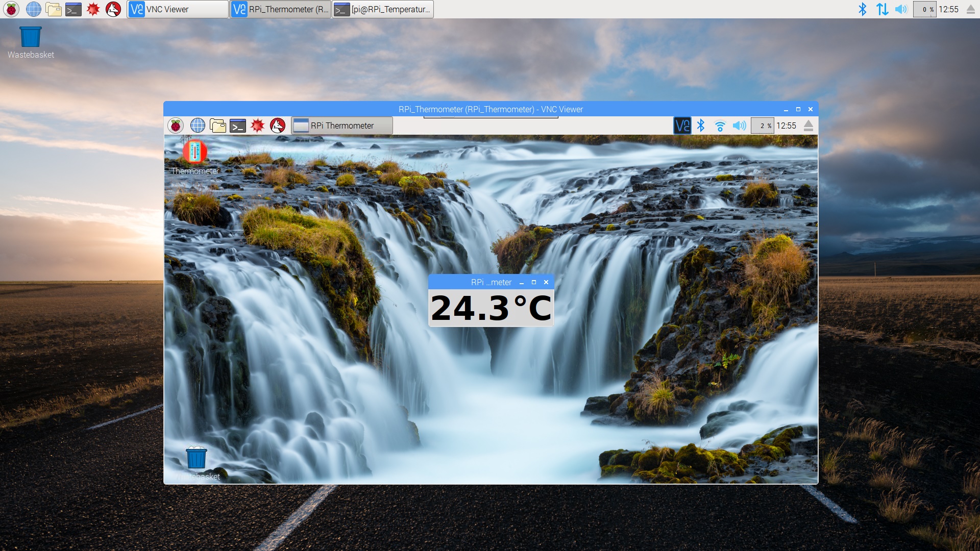Maximize the RPi ...meter thermometer window

(534, 282)
